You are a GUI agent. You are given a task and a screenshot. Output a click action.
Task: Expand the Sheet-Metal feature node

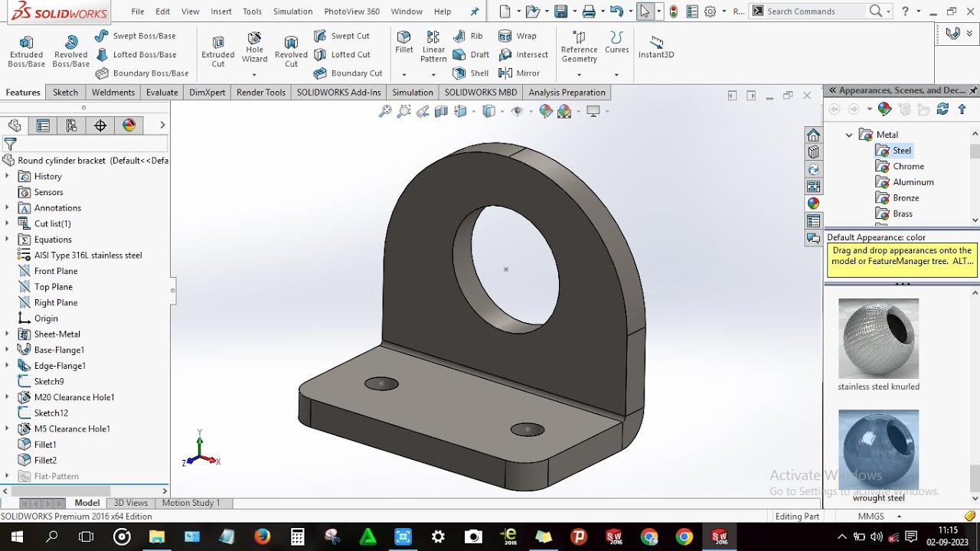coord(7,334)
